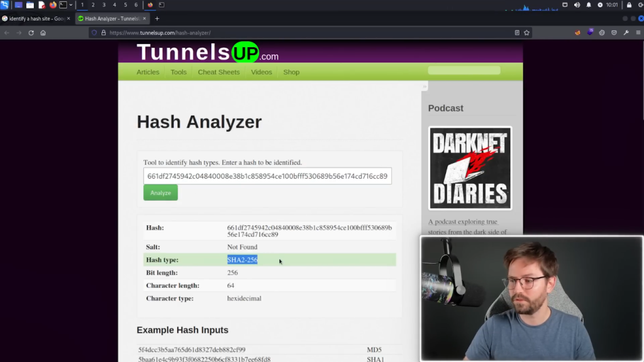Switch to workspace 6
Viewport: 644px width, 362px height.
136,5
